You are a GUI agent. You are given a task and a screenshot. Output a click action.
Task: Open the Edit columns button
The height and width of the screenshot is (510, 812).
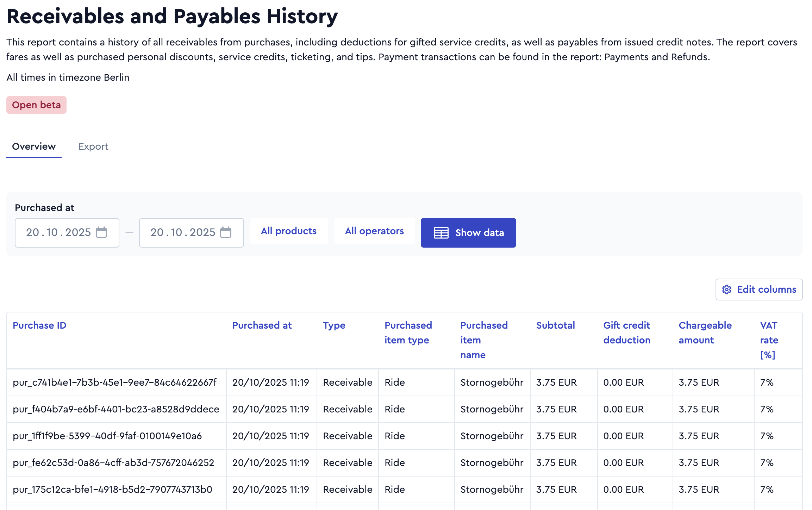[x=759, y=290]
